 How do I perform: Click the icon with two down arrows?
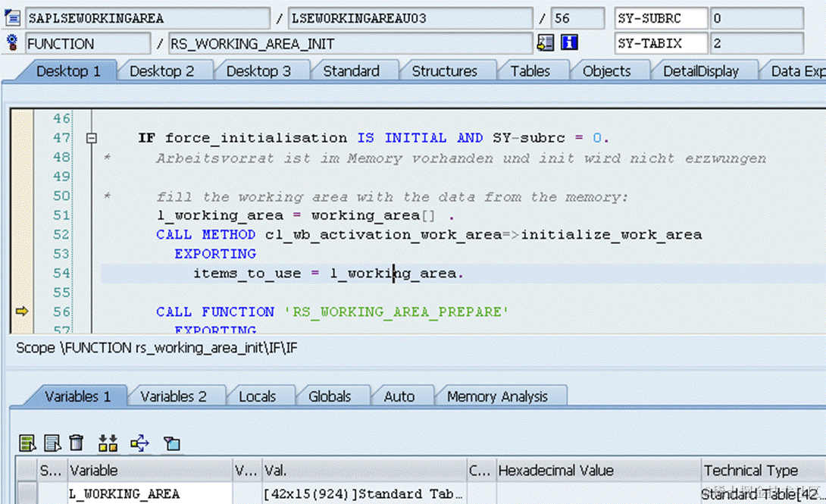(108, 443)
